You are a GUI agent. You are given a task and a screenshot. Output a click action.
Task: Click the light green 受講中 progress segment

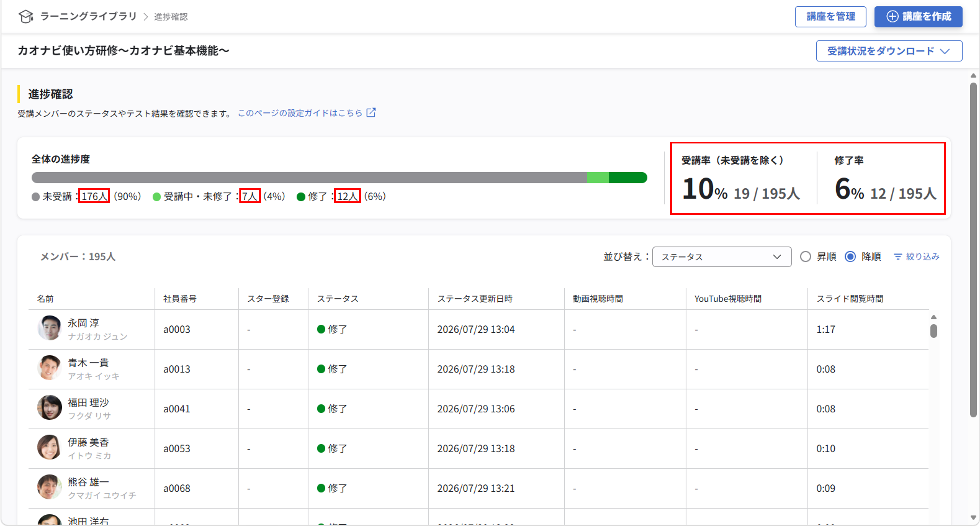coord(598,178)
